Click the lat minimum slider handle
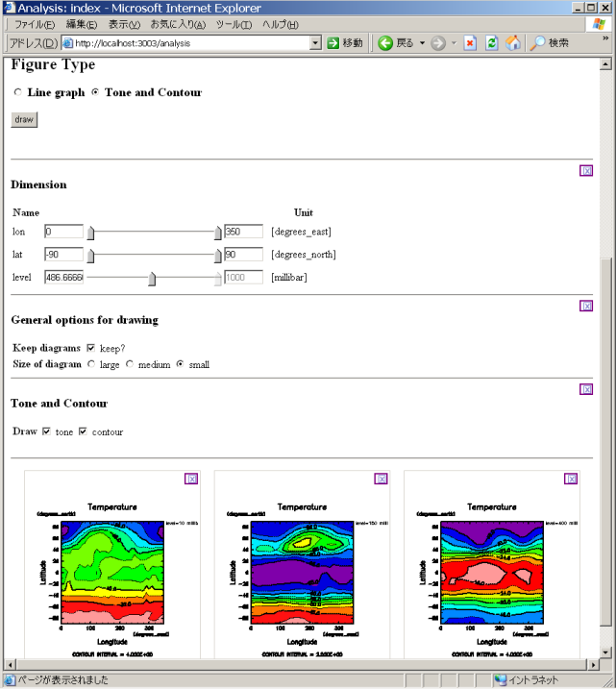The height and width of the screenshot is (689, 616). tap(90, 256)
